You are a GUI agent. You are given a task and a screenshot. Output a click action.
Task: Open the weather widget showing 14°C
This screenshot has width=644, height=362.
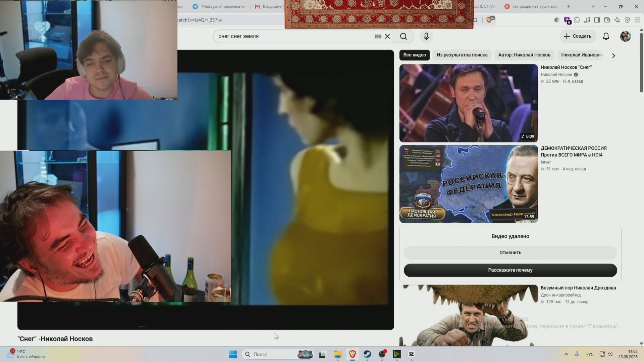click(x=25, y=354)
